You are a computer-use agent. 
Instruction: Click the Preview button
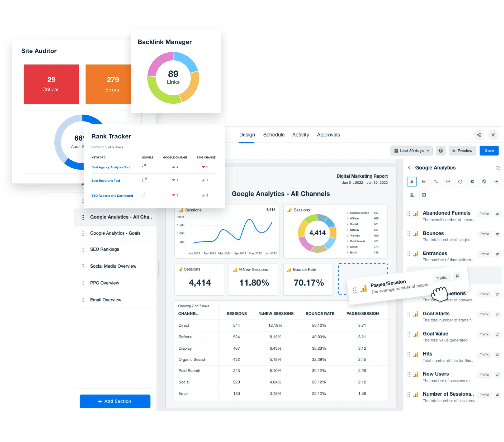(x=462, y=151)
